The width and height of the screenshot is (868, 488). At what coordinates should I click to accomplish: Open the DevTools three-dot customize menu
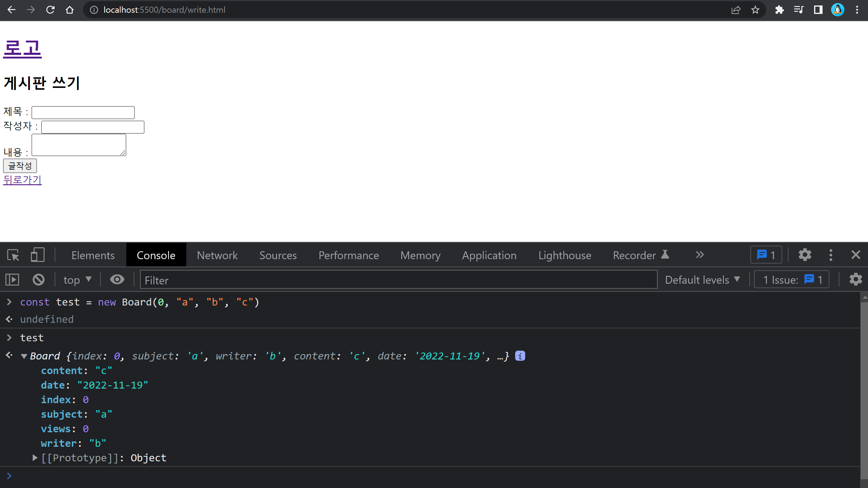point(831,255)
